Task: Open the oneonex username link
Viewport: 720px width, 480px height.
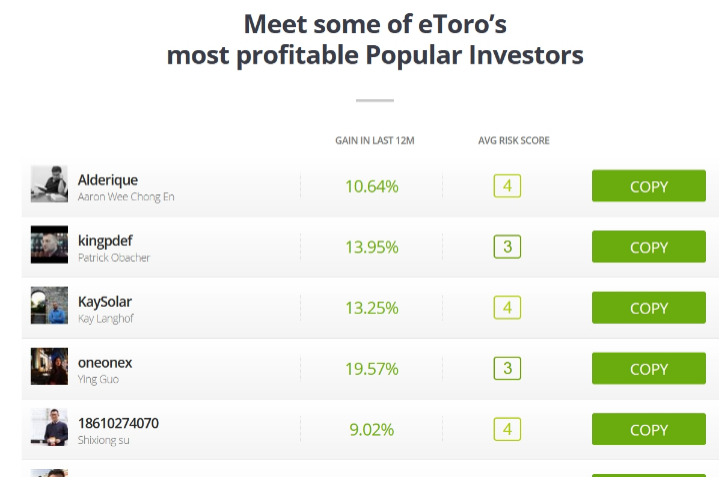Action: [x=105, y=363]
